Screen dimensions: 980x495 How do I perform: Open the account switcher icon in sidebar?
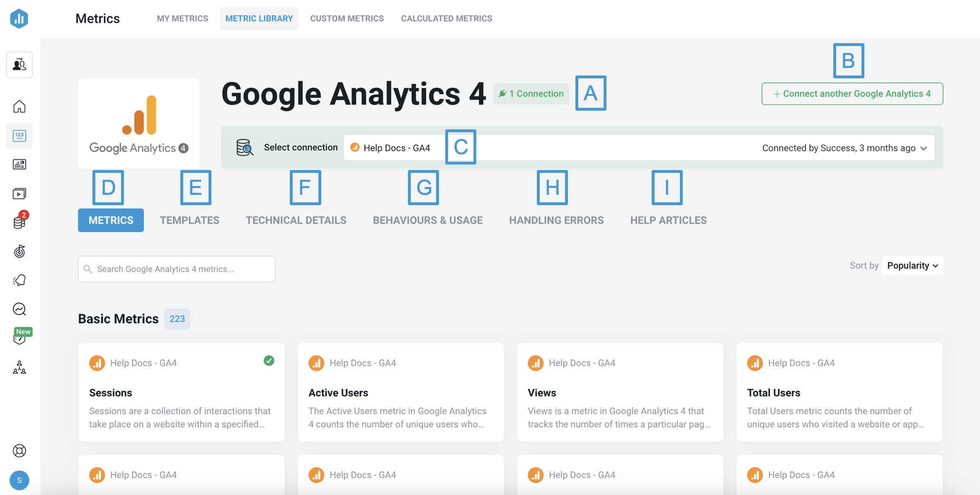click(x=19, y=65)
